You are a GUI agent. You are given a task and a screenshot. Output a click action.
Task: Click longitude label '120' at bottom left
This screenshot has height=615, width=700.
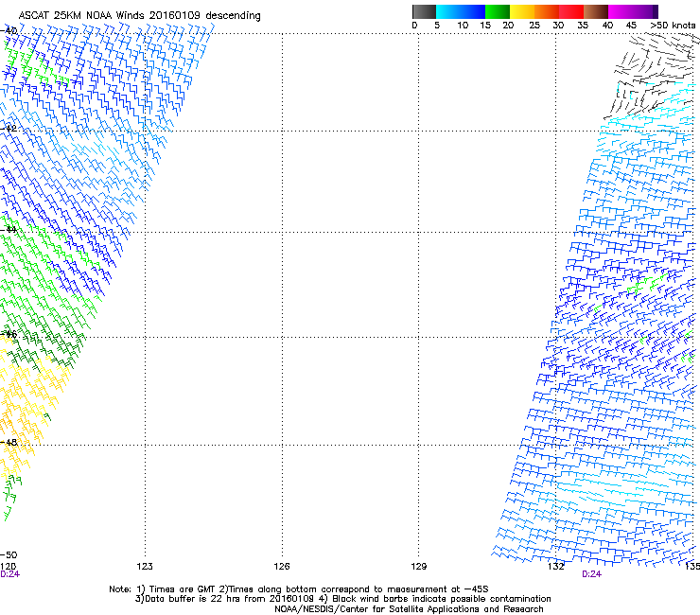[8, 567]
